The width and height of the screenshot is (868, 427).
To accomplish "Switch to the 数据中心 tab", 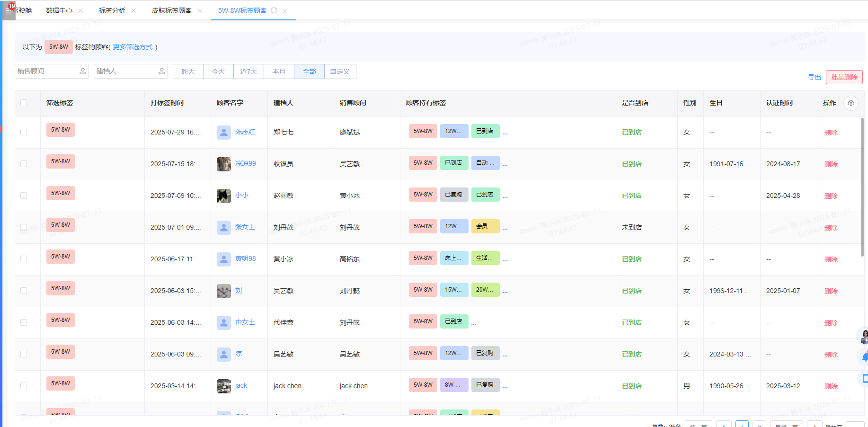I will (61, 10).
